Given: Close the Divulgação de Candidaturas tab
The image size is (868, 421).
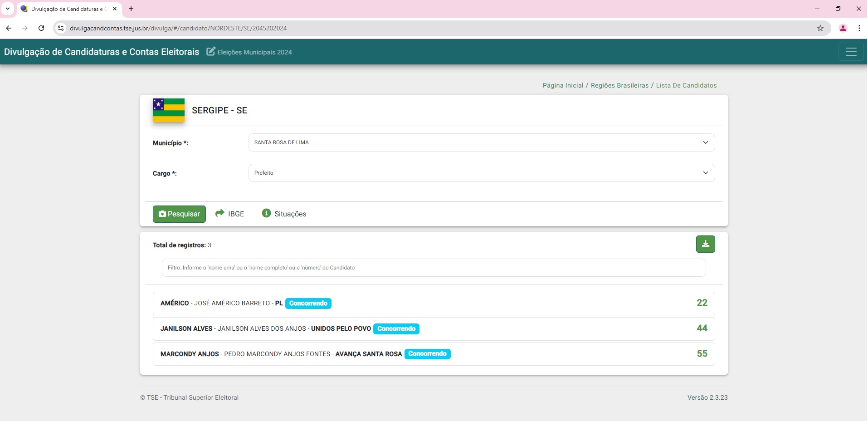Looking at the screenshot, I should tap(115, 9).
